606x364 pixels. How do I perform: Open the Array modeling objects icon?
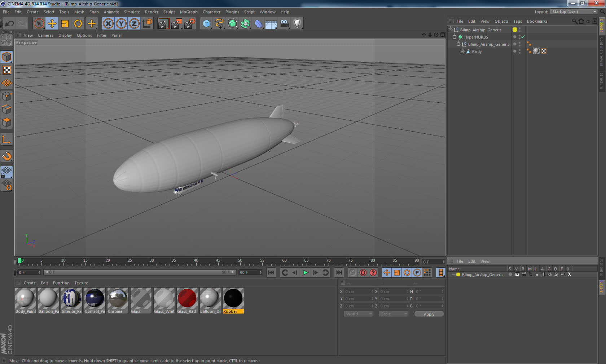point(245,24)
